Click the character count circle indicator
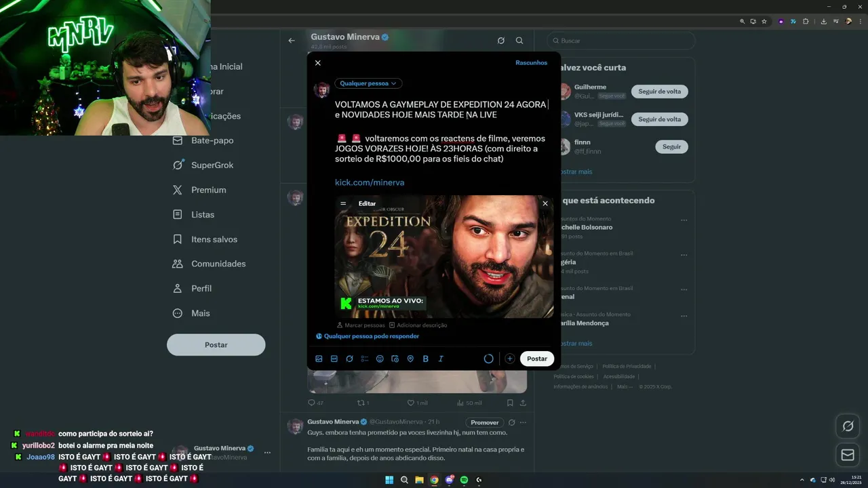 [488, 359]
